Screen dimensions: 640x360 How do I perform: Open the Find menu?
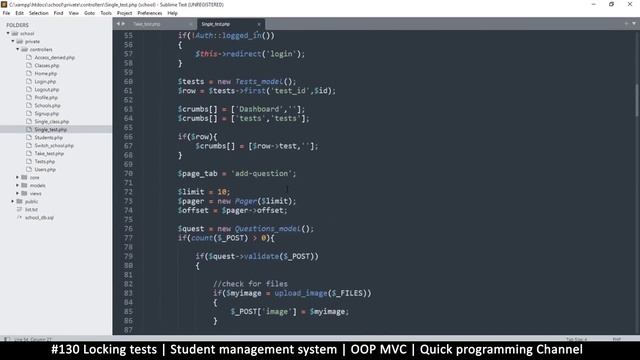pos(58,13)
